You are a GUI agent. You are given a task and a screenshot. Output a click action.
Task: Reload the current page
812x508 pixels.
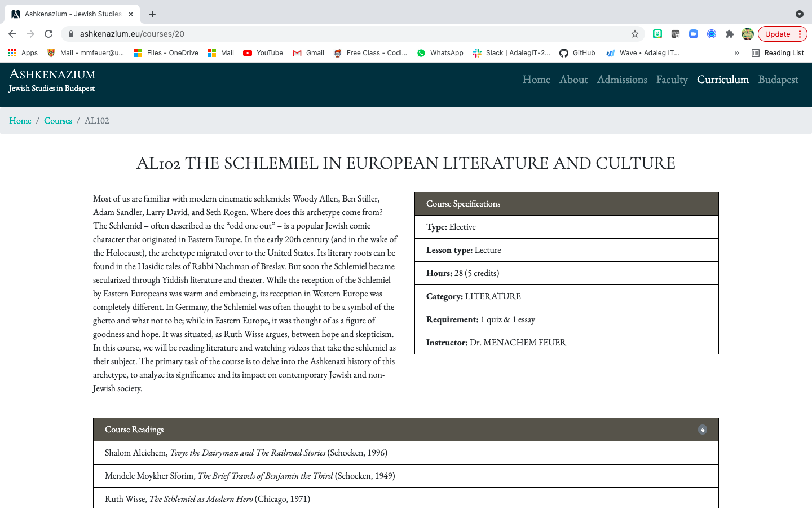[x=48, y=34]
